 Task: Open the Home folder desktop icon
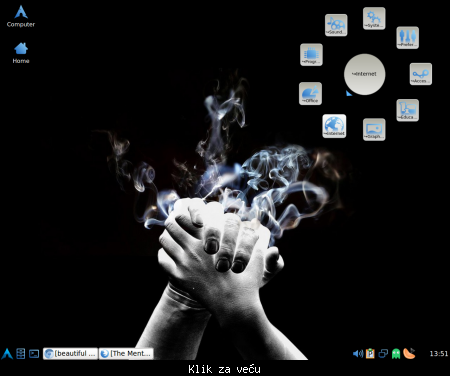click(21, 53)
